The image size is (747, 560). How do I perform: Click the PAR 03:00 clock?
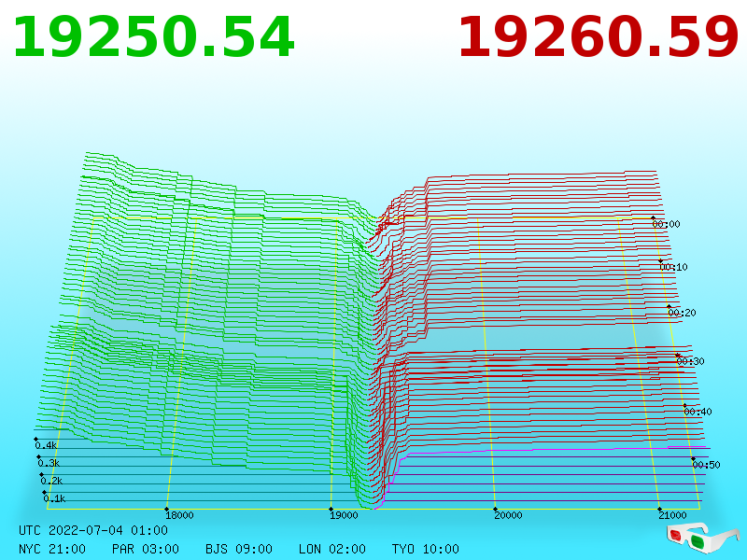146,549
